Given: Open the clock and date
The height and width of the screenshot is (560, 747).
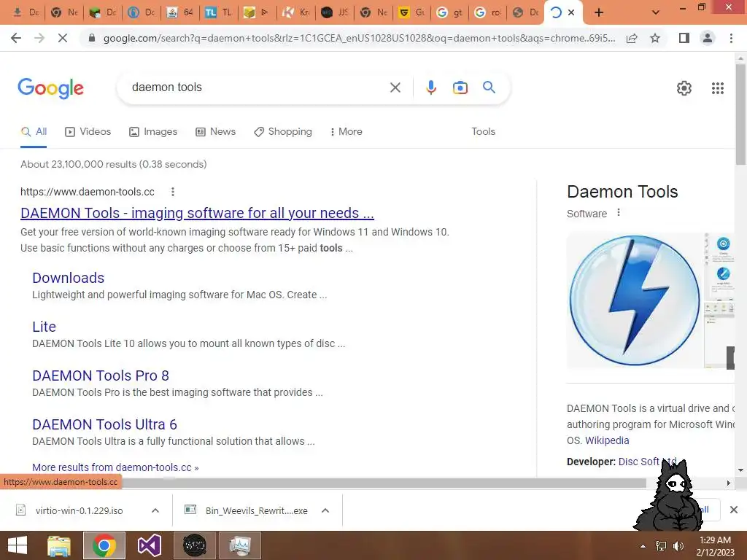Looking at the screenshot, I should point(715,546).
